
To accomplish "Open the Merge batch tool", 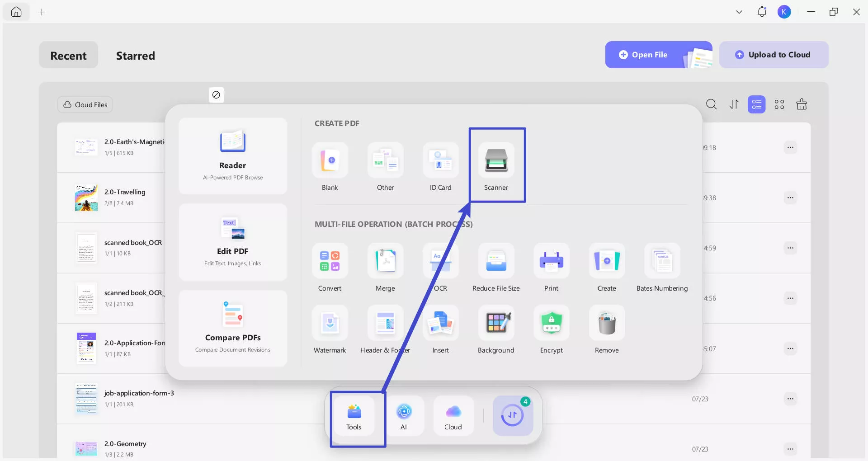I will [x=385, y=262].
